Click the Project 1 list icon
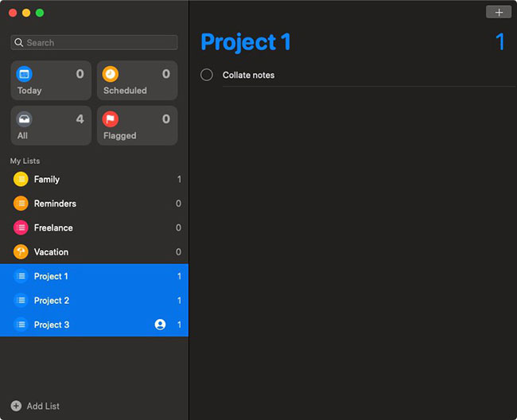 (21, 276)
